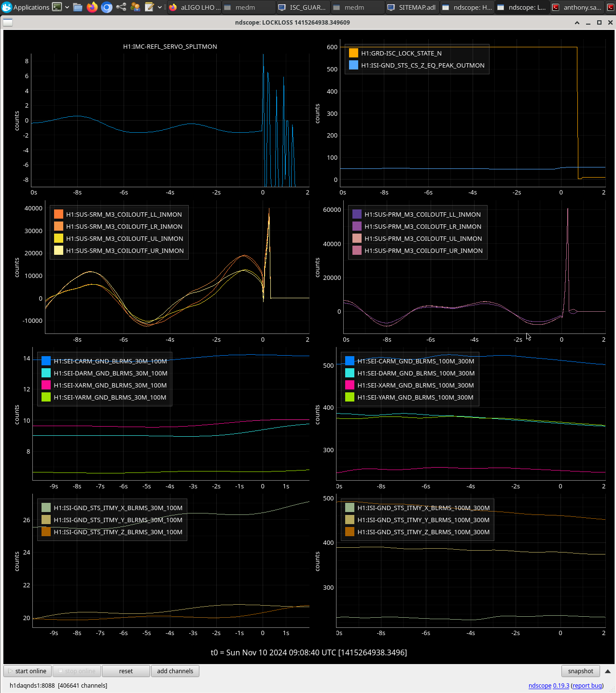Image resolution: width=616 pixels, height=693 pixels.
Task: Switch to the 'ndscope: L...' taskbar window
Action: 522,7
